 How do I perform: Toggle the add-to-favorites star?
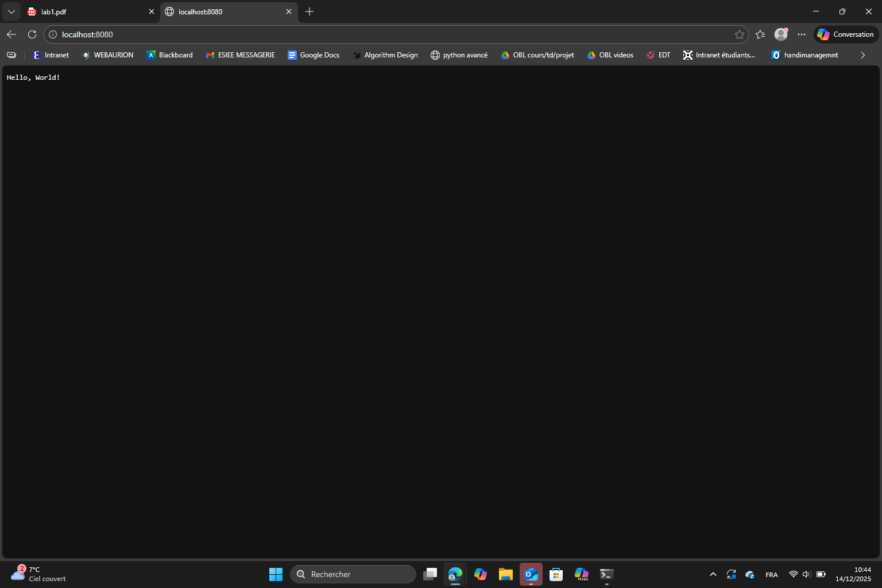point(740,34)
